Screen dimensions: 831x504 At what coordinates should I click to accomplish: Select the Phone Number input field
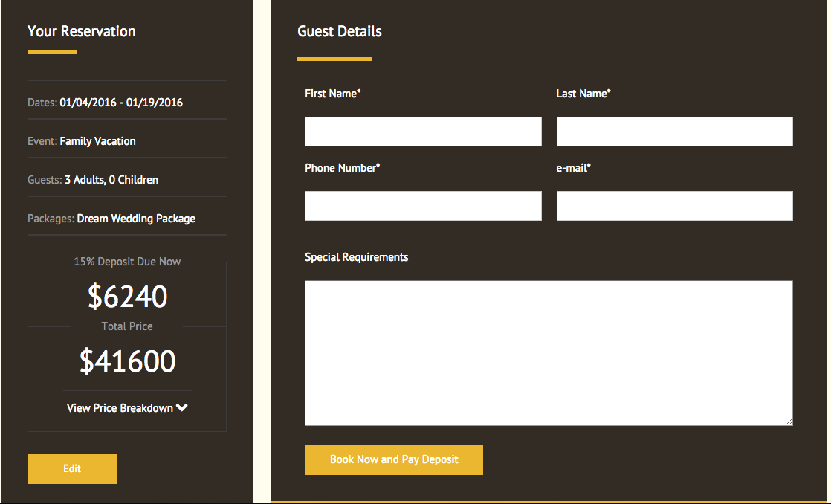coord(423,206)
